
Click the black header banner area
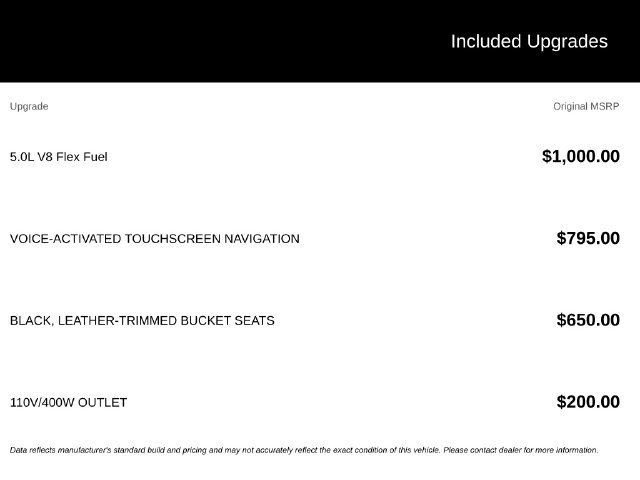[x=320, y=41]
